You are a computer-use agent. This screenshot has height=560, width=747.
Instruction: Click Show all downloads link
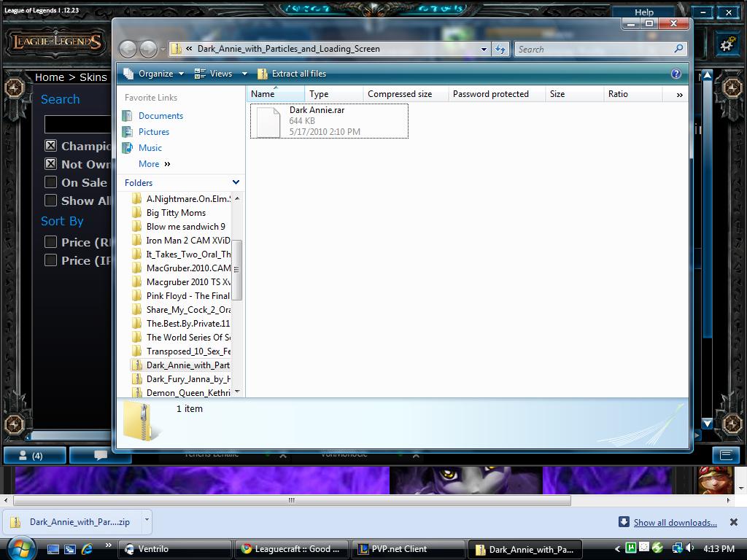coord(675,522)
